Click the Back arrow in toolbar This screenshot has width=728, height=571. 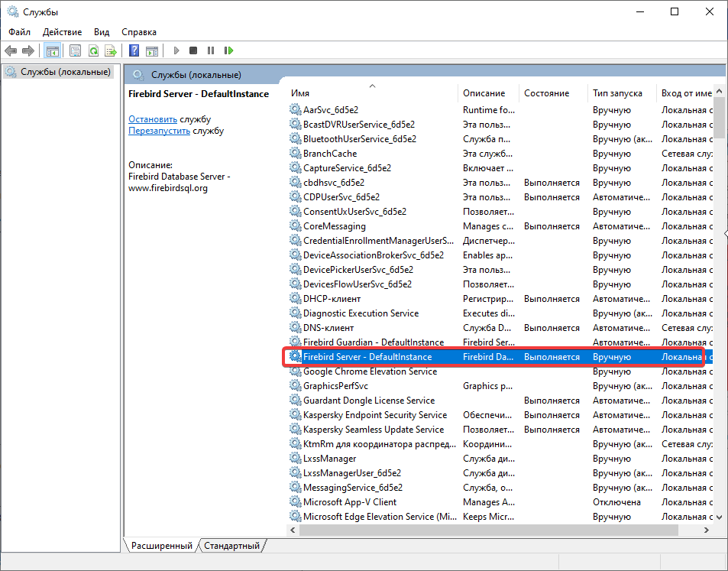click(x=11, y=51)
